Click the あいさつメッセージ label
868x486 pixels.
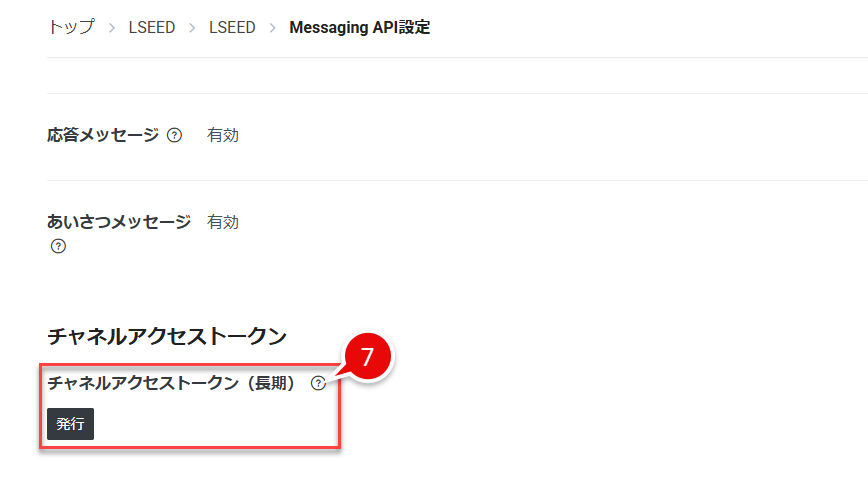coord(119,222)
